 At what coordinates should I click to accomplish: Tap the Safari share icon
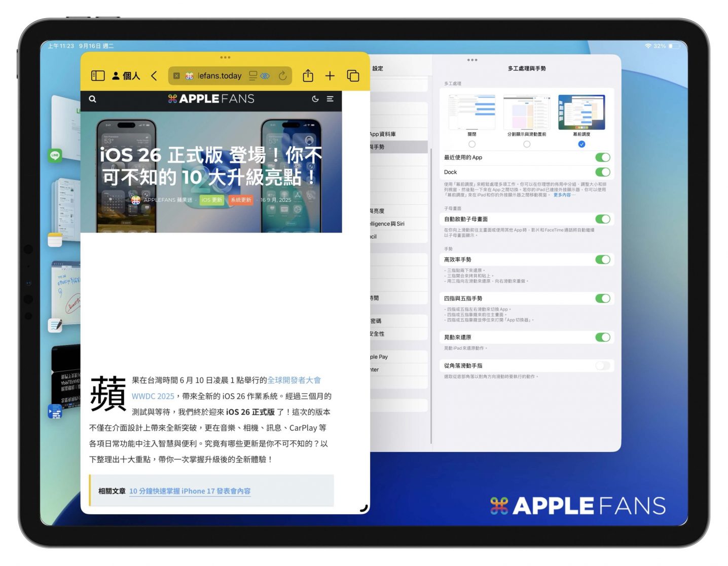tap(308, 76)
